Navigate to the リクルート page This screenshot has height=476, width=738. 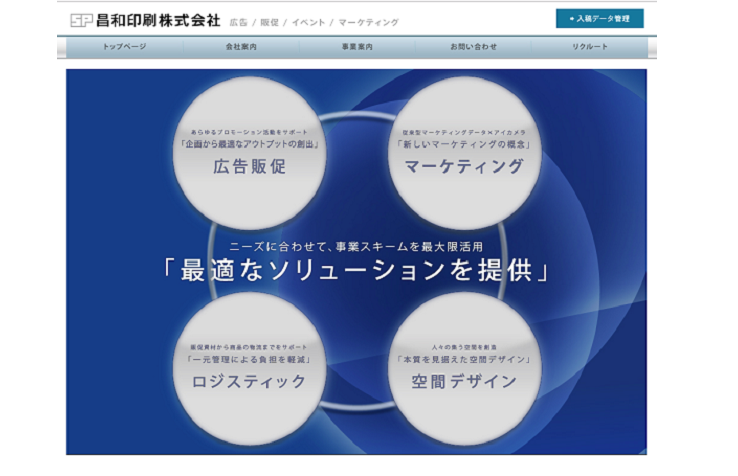coord(589,47)
